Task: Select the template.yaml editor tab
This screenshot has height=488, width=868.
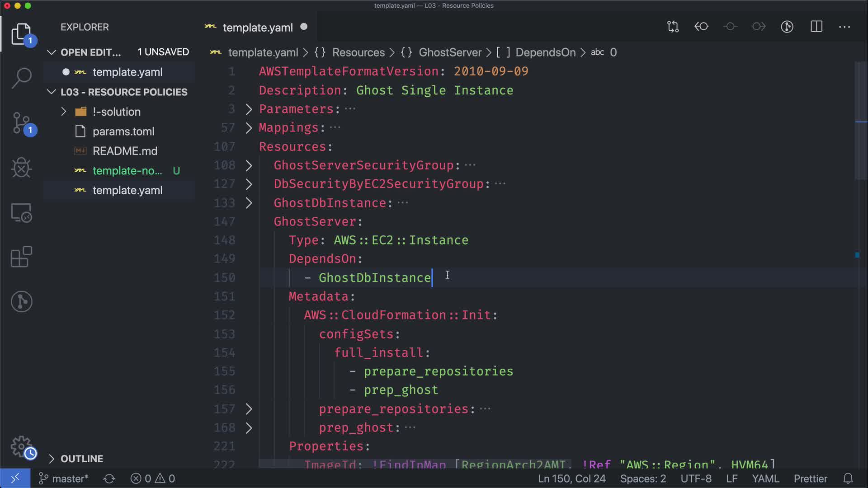Action: [258, 28]
